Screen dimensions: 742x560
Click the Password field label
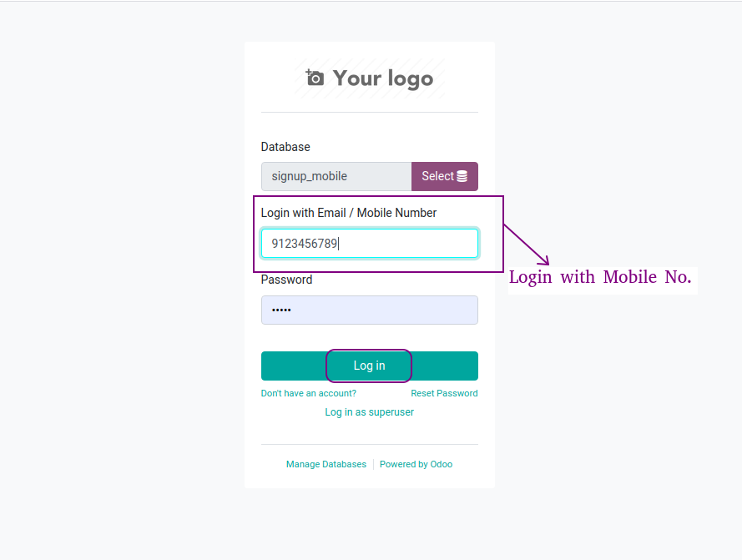coord(286,280)
